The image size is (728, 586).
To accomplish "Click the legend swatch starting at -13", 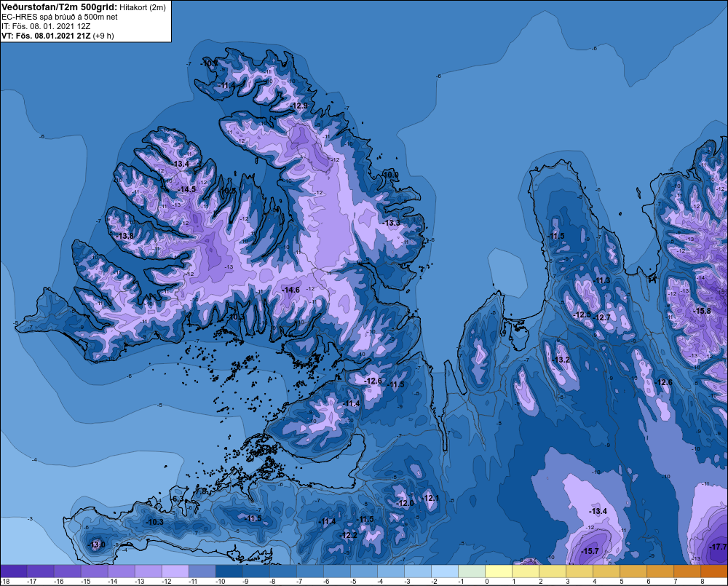I will coord(148,571).
